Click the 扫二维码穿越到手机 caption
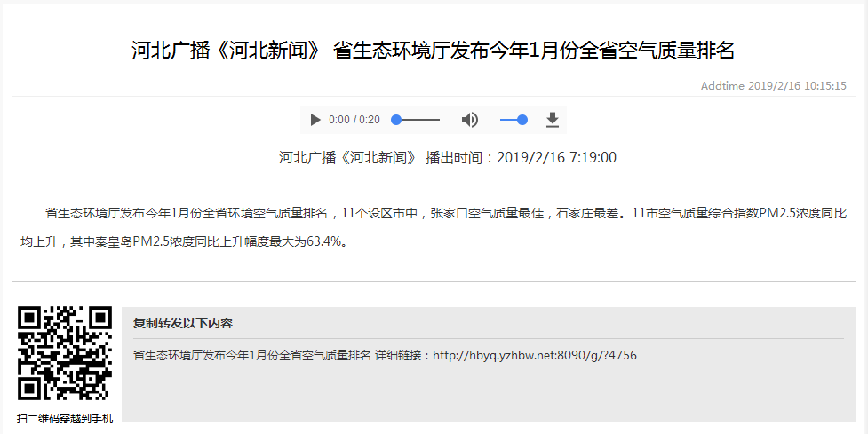Image resolution: width=868 pixels, height=434 pixels. click(65, 419)
